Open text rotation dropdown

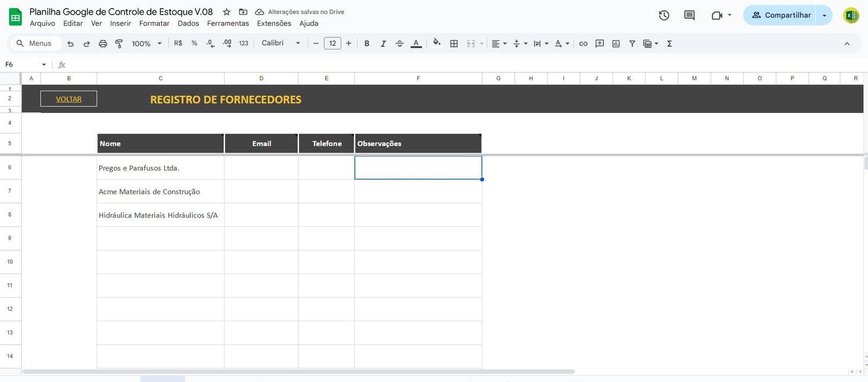[x=561, y=43]
